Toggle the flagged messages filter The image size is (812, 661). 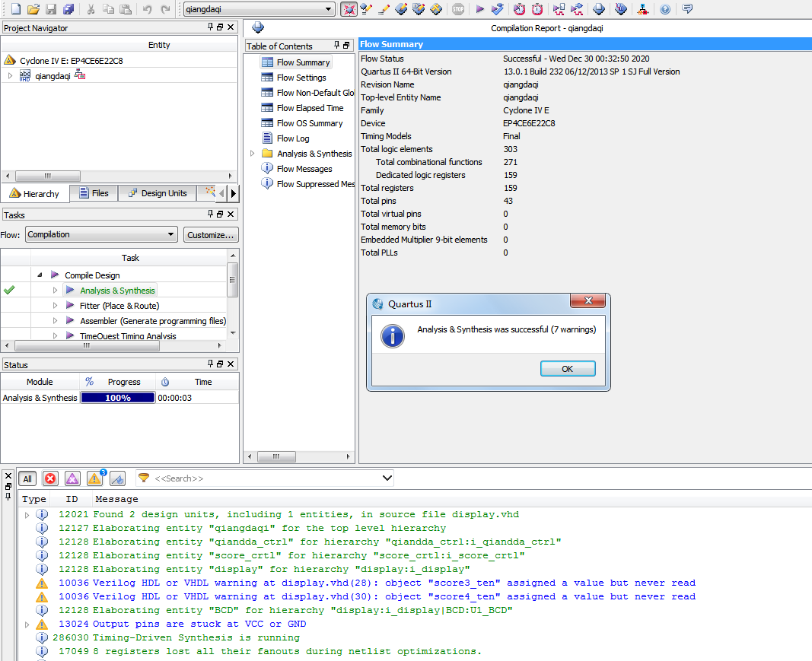[117, 478]
